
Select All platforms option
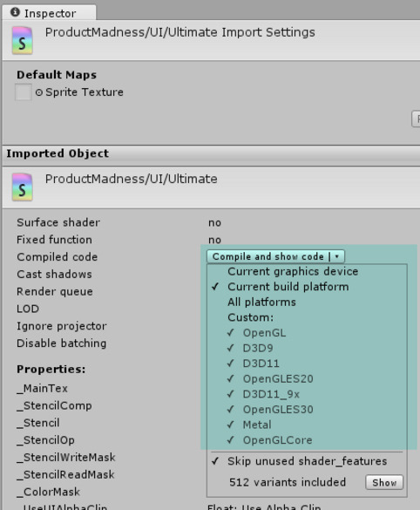pyautogui.click(x=261, y=303)
